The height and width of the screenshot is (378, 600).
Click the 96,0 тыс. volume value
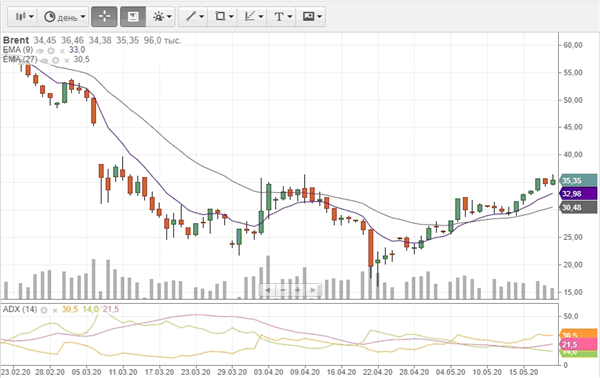click(162, 41)
